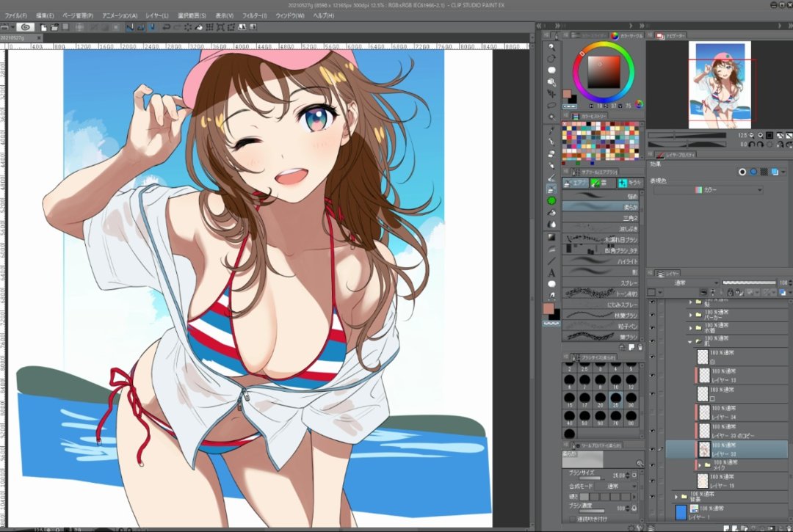The image size is (793, 532).
Task: Select the Balloon tool
Action: point(551,285)
